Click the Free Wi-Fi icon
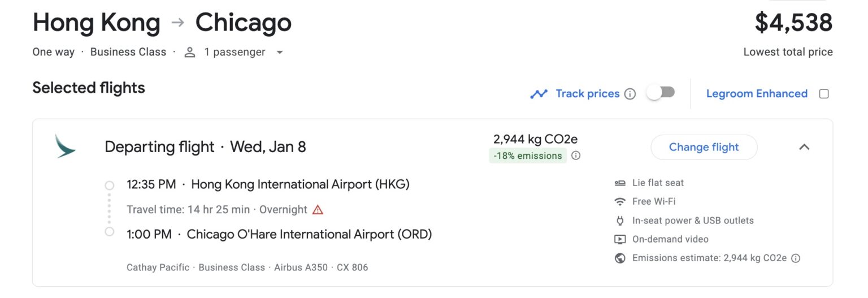 pos(620,201)
